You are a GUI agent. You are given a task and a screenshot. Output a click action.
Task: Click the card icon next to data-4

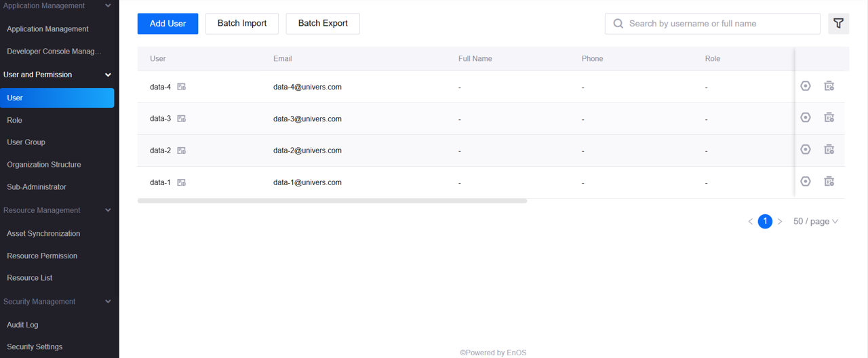point(182,87)
